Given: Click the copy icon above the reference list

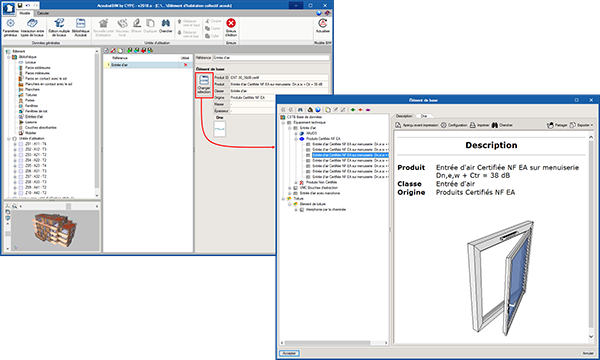Looking at the screenshot, I should [120, 50].
